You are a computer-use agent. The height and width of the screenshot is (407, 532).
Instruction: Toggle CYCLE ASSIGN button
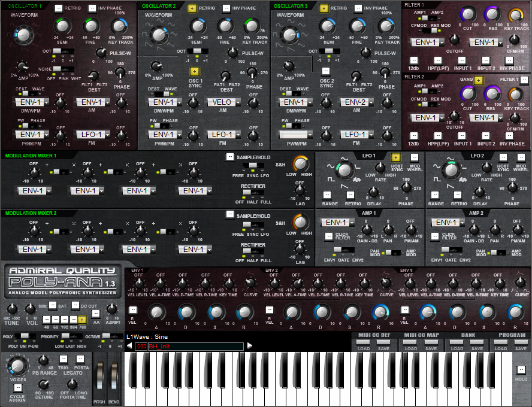click(x=17, y=388)
